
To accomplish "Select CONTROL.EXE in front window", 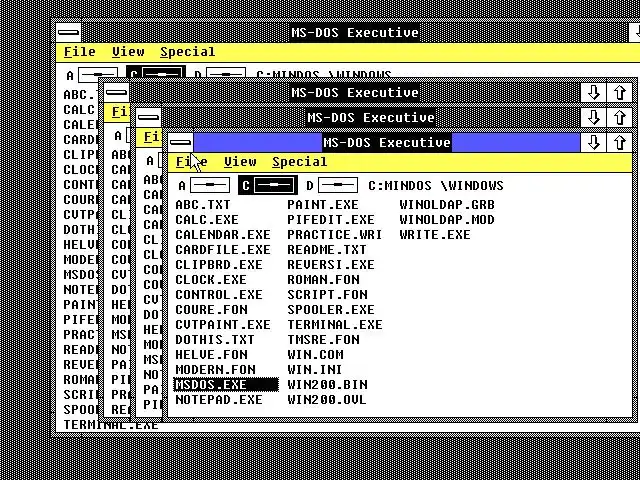I will pos(219,295).
